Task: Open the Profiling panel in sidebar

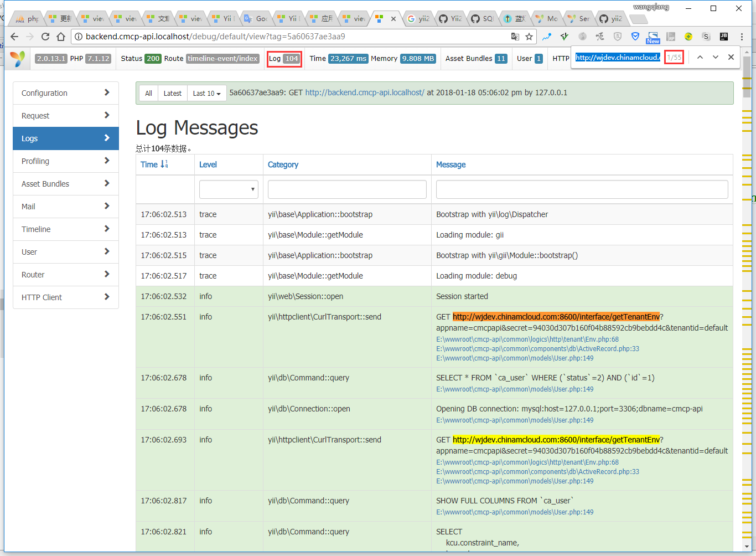Action: 65,161
